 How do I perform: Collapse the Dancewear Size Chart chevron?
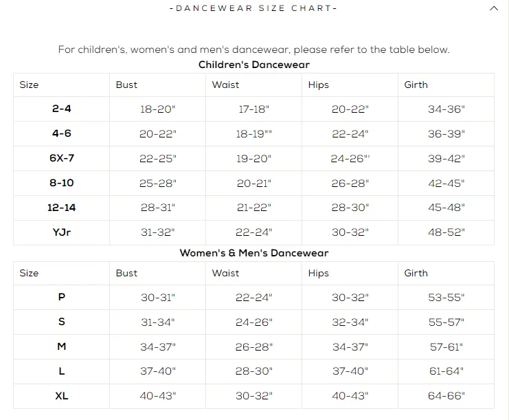click(x=494, y=8)
